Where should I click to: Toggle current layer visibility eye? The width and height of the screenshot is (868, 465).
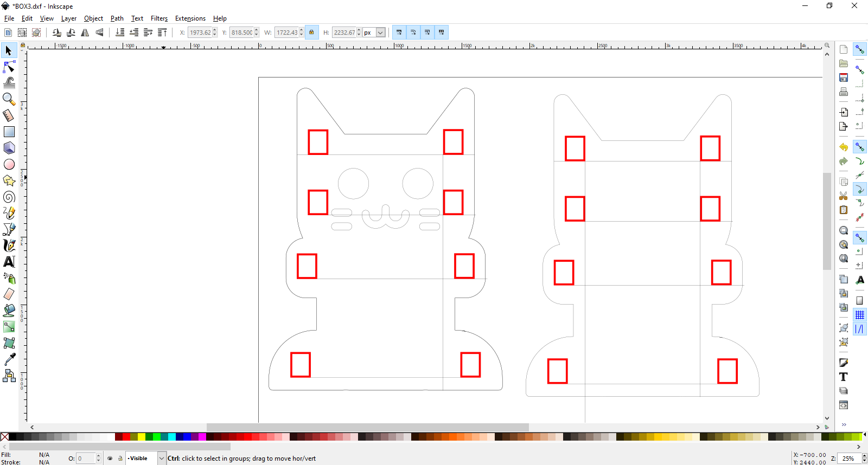110,458
